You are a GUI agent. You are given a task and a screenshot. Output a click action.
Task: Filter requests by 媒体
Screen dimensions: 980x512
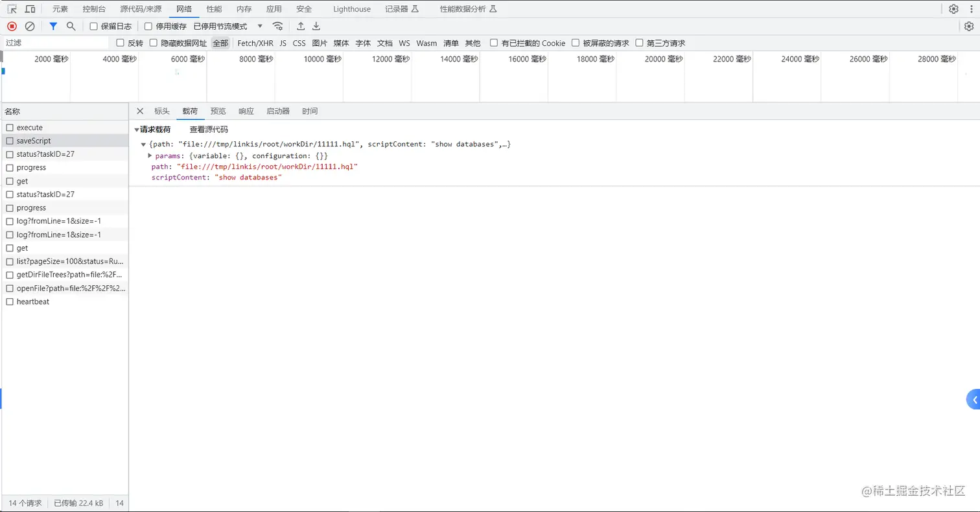pos(342,43)
